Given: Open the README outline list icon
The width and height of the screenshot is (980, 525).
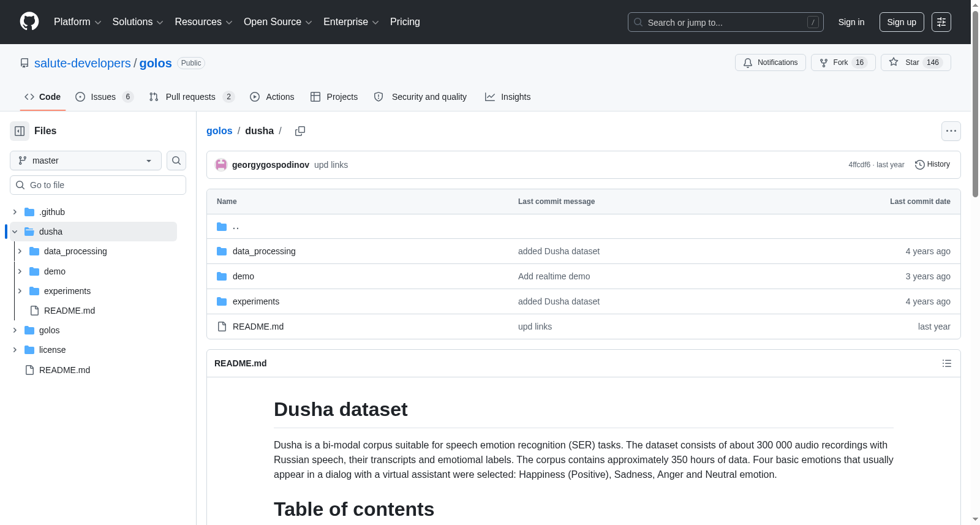Looking at the screenshot, I should coord(947,363).
